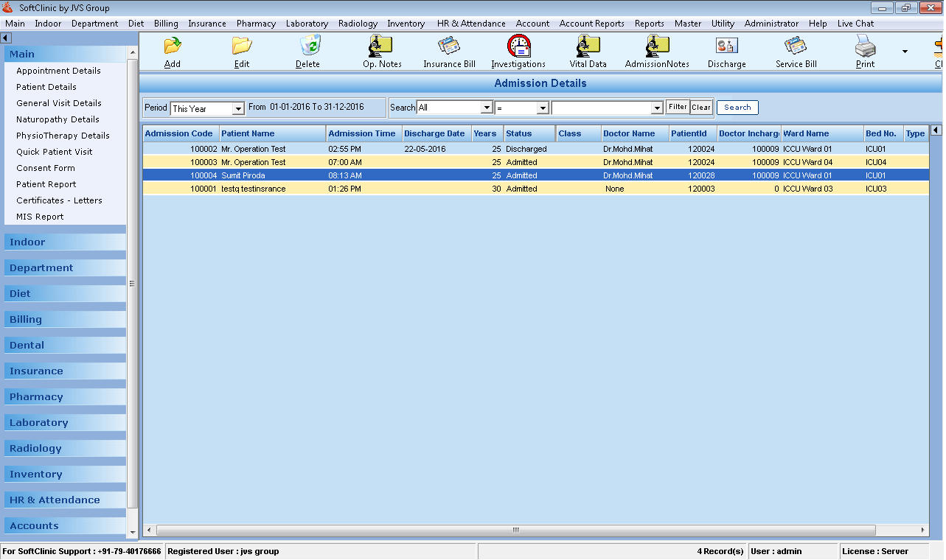This screenshot has width=946, height=560.
Task: Sort by the Status column header
Action: 529,133
